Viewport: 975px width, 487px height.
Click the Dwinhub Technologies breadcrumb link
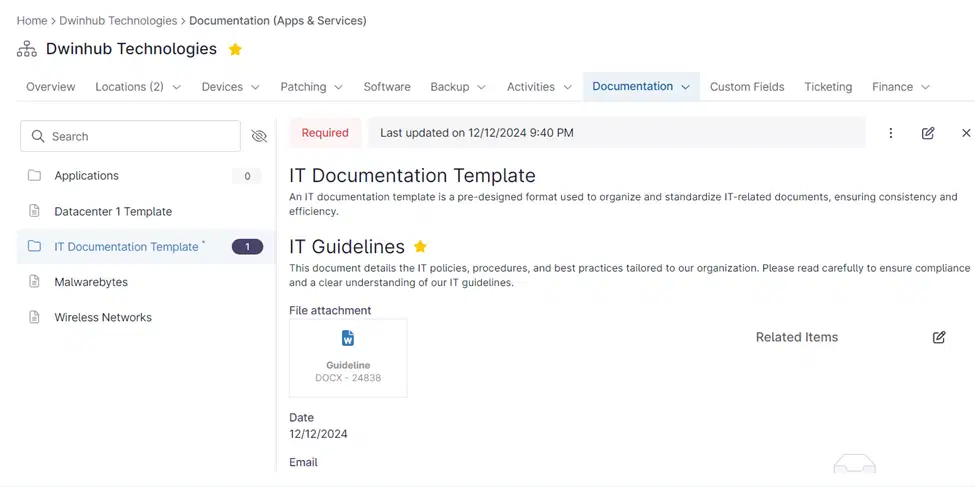[x=118, y=21]
